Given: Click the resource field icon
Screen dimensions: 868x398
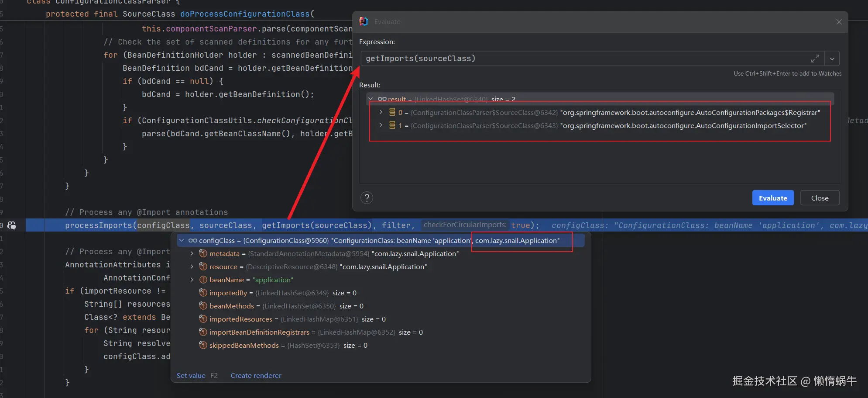Looking at the screenshot, I should (x=203, y=266).
